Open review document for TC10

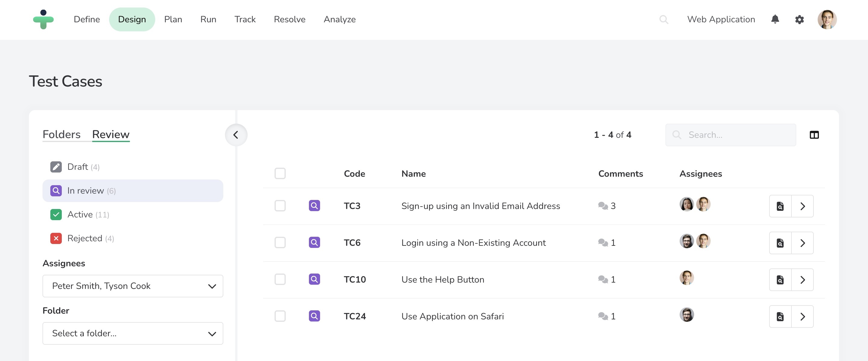pos(780,280)
